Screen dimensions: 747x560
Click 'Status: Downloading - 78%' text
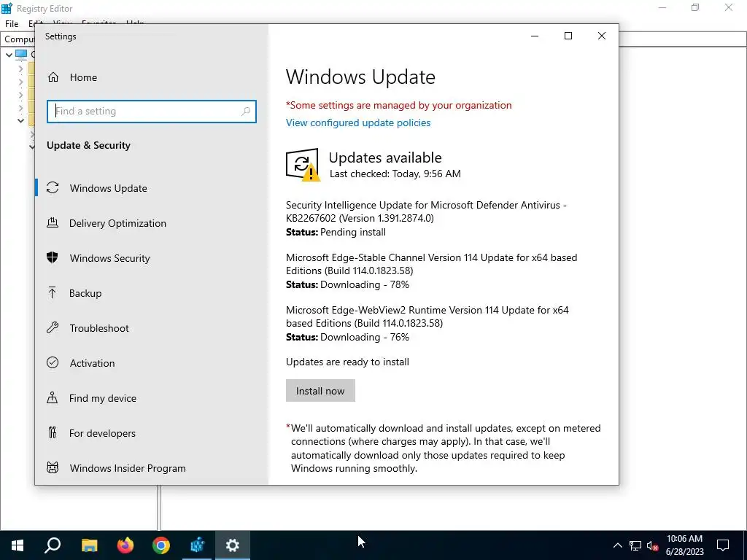click(x=347, y=284)
